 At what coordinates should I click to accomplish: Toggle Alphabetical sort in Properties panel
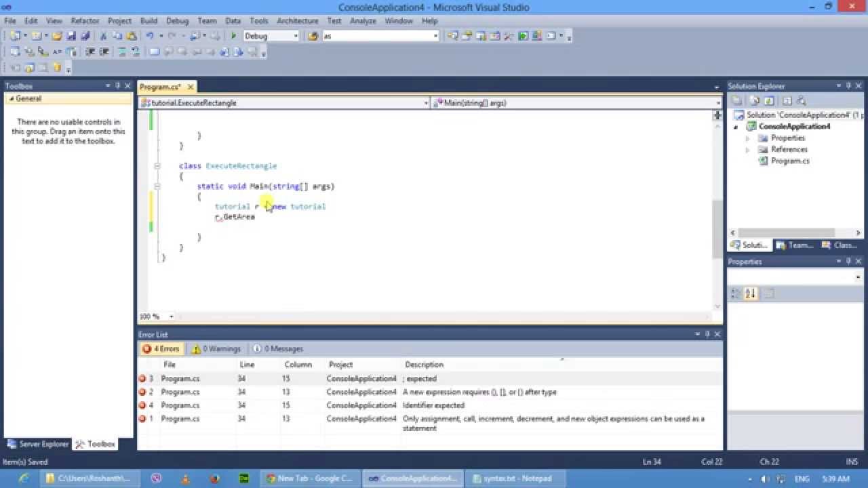coord(751,293)
